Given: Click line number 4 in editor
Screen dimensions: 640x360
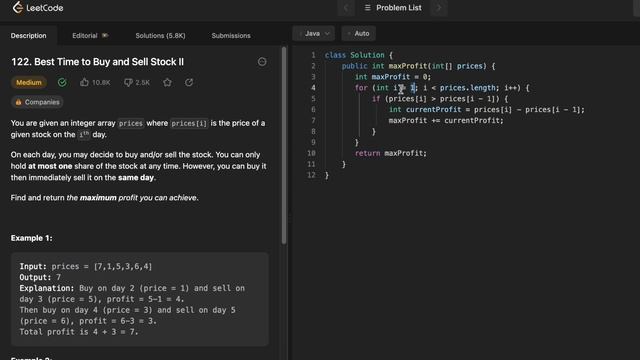Looking at the screenshot, I should click(x=313, y=88).
